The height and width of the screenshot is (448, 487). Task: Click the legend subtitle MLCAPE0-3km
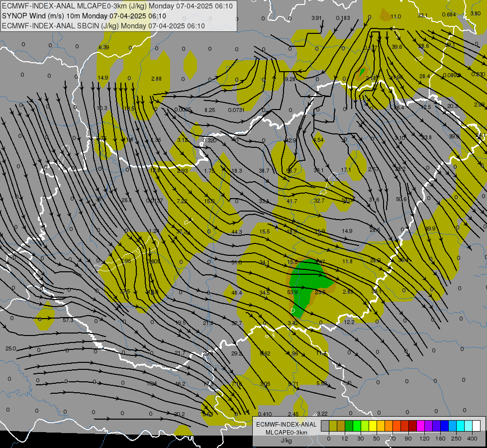click(287, 433)
